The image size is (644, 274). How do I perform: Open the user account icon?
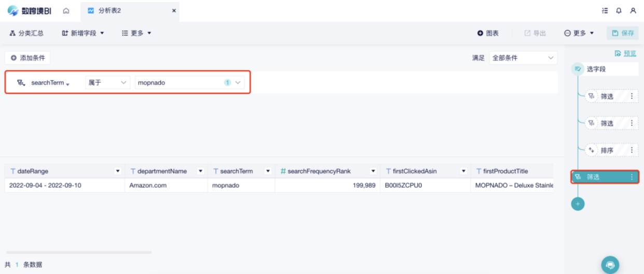coord(633,10)
